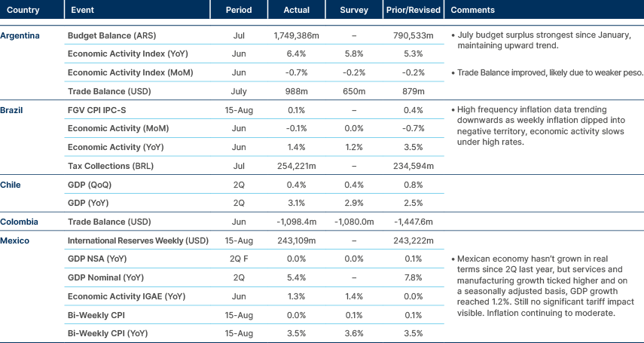Image resolution: width=644 pixels, height=343 pixels.
Task: Click Colombia Trade Balance (USD) event
Action: pos(109,222)
